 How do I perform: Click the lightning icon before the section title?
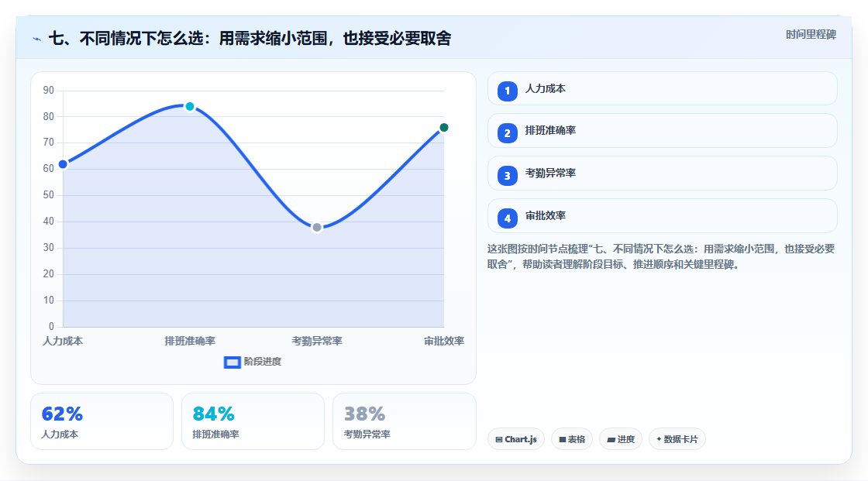(37, 39)
